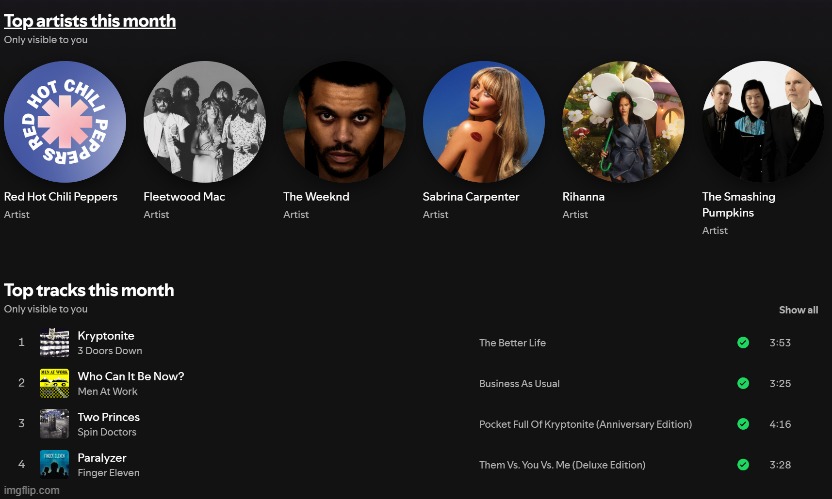Remove Paralyzer from liked songs checkmark
Viewport: 832px width, 499px height.
pyautogui.click(x=743, y=464)
